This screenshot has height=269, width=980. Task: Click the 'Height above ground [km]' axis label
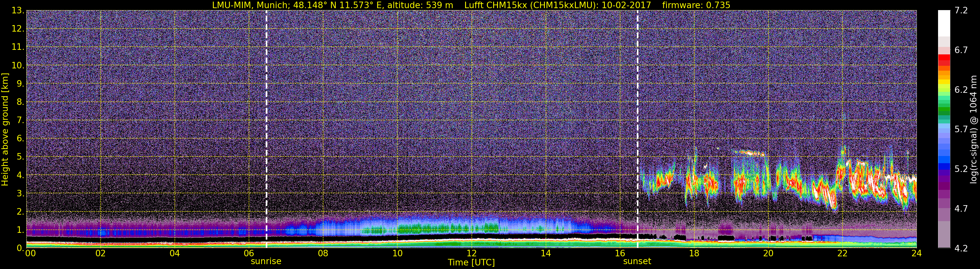[5, 130]
